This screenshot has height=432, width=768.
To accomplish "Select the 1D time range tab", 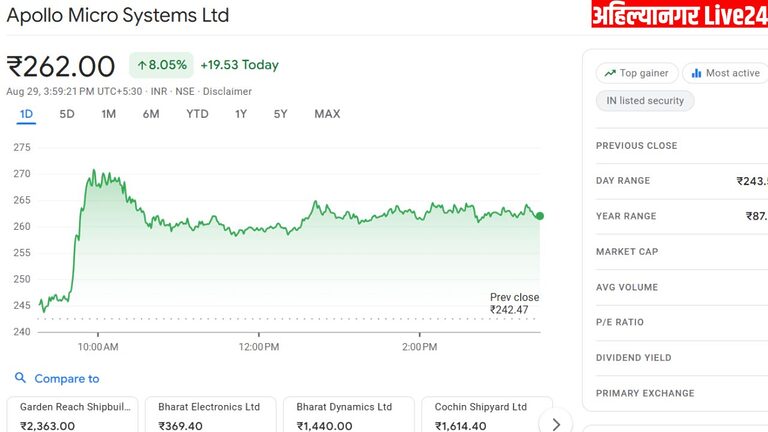I will (x=26, y=114).
